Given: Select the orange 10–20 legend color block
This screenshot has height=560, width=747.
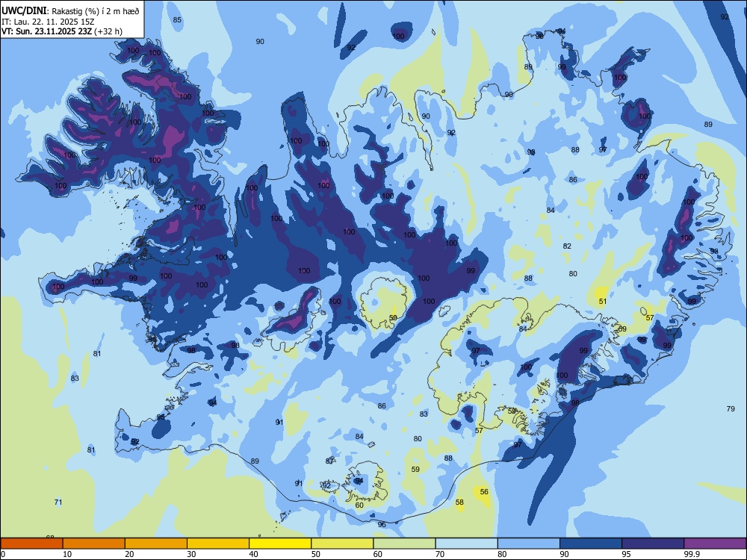Looking at the screenshot, I should click(x=94, y=544).
